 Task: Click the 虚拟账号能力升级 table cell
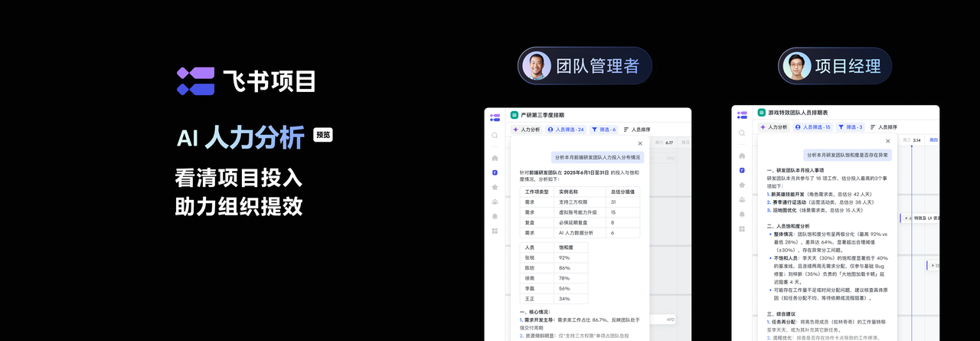click(x=578, y=211)
